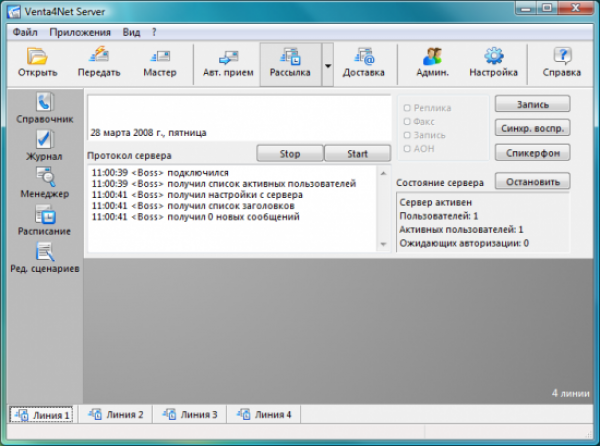Screen dimensions: 600x446
Task: Select log line 'получил настройки с сервера'
Action: tap(197, 195)
